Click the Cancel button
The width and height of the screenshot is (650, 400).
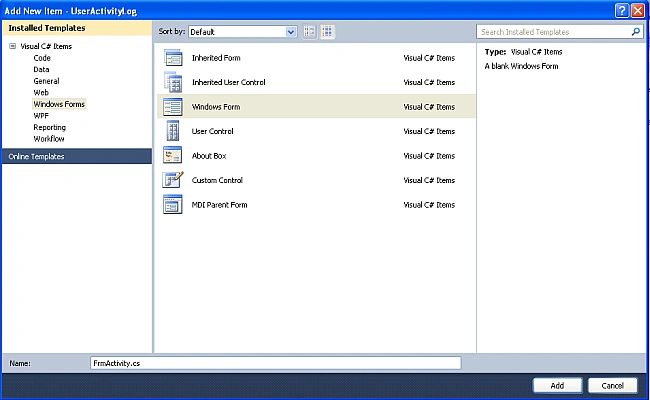612,385
